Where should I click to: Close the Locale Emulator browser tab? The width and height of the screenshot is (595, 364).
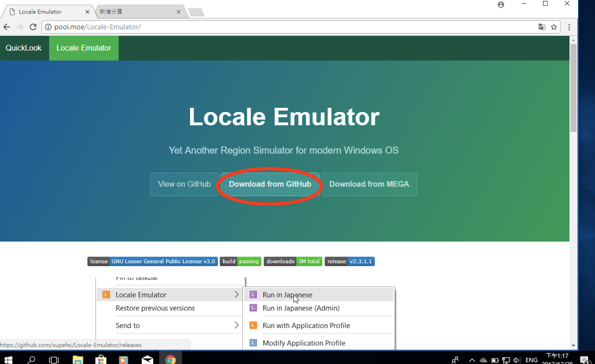tap(87, 12)
